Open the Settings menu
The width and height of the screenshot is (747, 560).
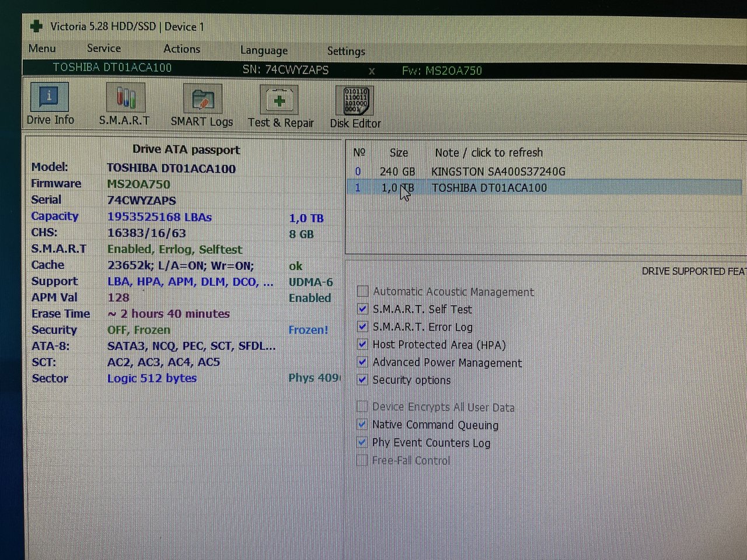tap(346, 51)
